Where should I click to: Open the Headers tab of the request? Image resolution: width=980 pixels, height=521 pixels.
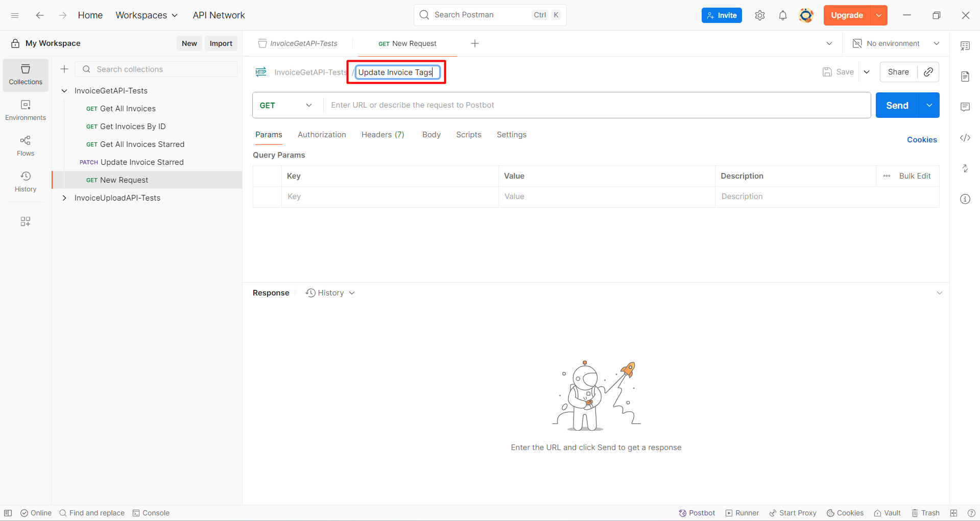383,134
